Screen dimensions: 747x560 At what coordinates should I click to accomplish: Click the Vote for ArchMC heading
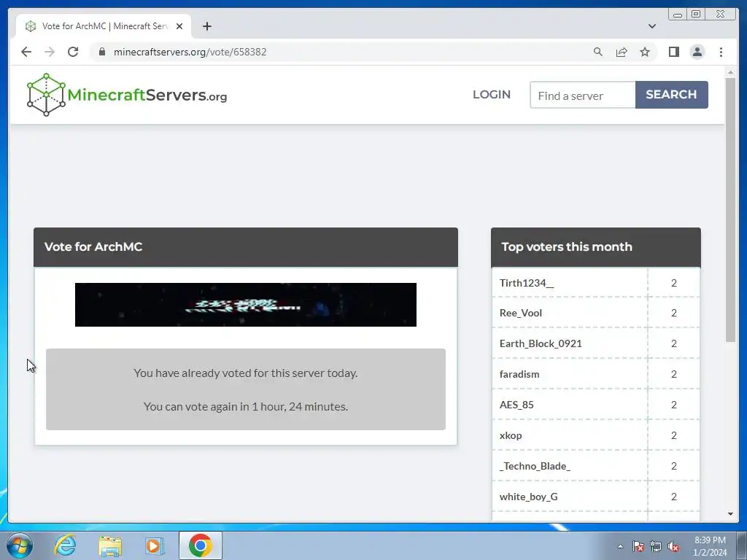93,246
